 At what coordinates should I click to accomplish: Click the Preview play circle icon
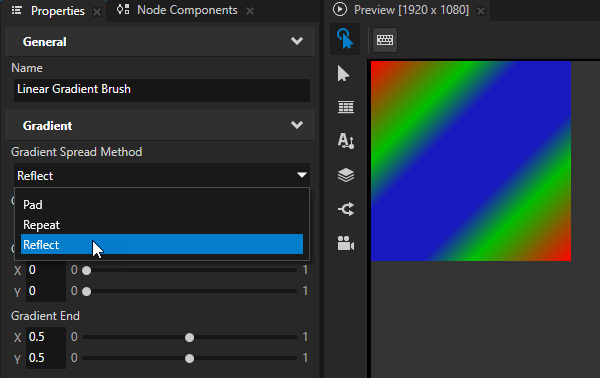[x=339, y=10]
